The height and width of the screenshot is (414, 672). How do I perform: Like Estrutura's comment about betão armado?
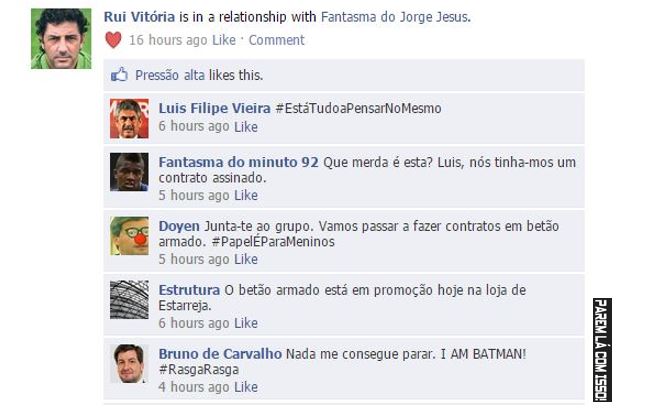tap(246, 323)
